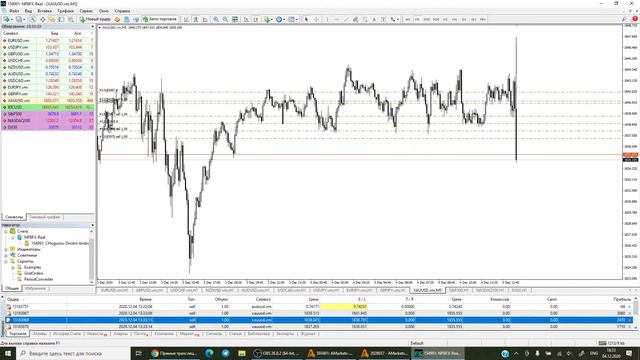Switch to История Счета terminal tab

coord(67,334)
